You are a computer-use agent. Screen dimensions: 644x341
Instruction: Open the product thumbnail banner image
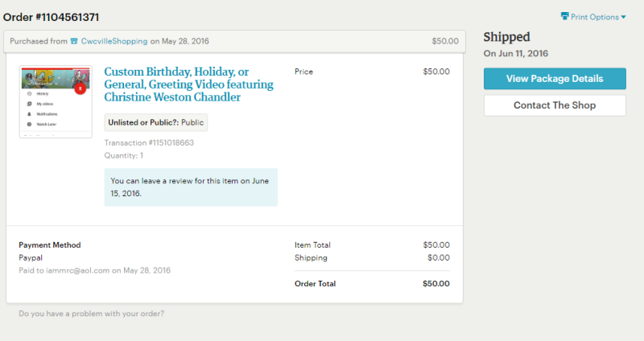[x=48, y=77]
